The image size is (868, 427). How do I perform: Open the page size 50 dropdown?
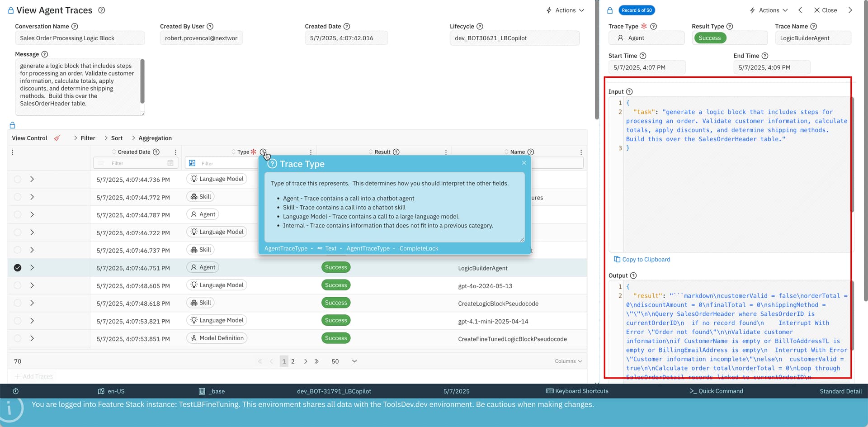[344, 361]
